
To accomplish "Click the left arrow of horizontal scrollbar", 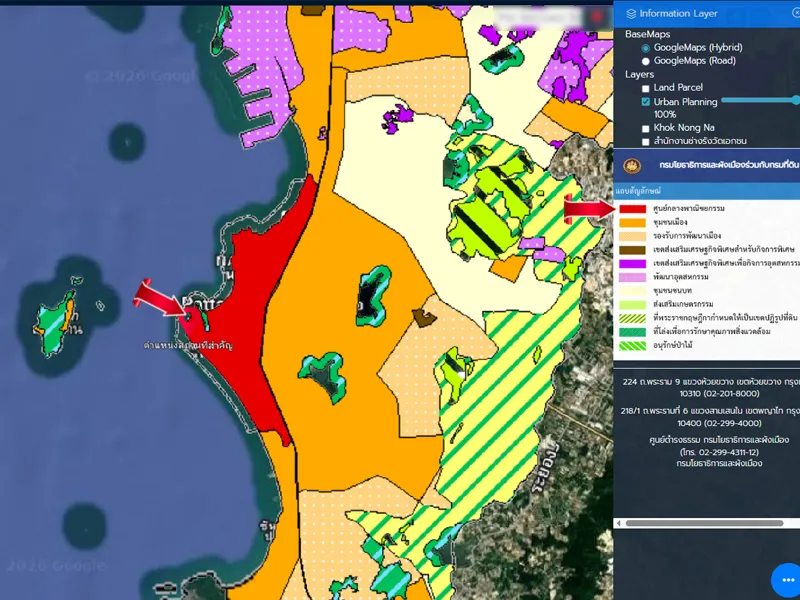I will click(620, 522).
